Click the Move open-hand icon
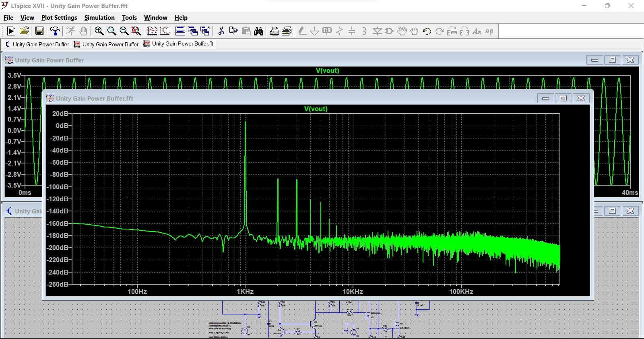Screen dimensions: 644x339 402,31
